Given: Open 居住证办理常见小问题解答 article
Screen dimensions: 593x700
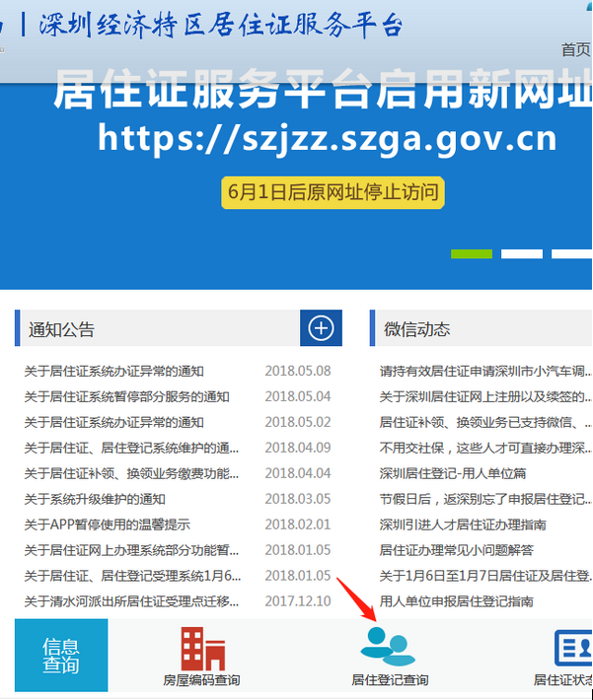Looking at the screenshot, I should (x=457, y=550).
